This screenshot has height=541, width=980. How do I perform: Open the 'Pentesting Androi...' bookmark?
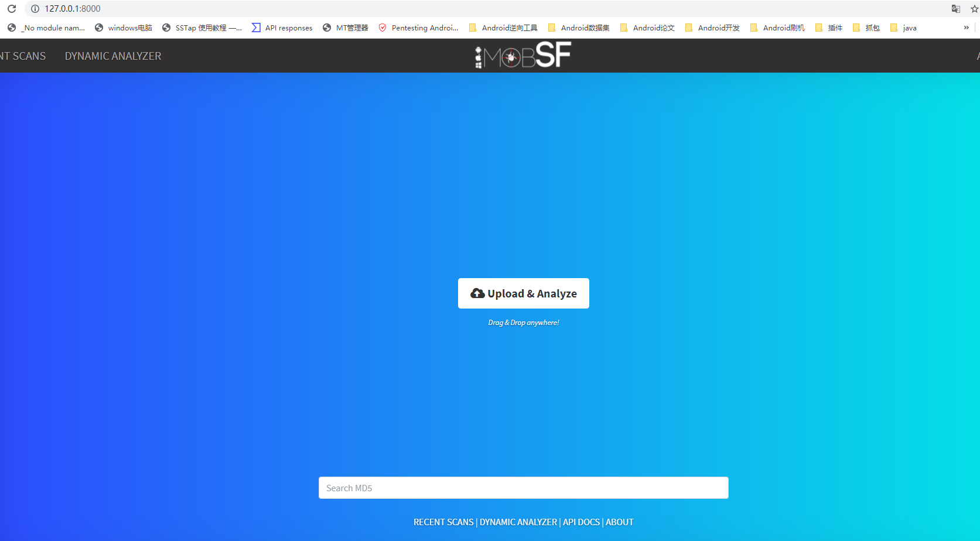click(x=418, y=28)
